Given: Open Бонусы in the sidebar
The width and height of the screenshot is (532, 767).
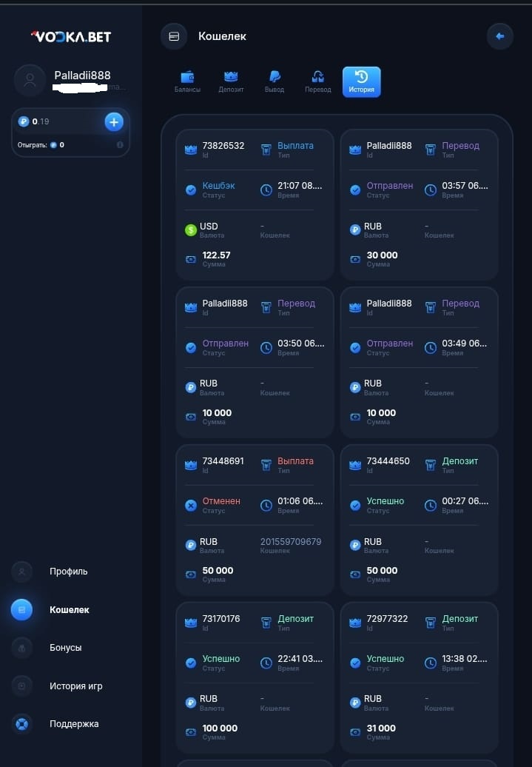Looking at the screenshot, I should point(66,648).
